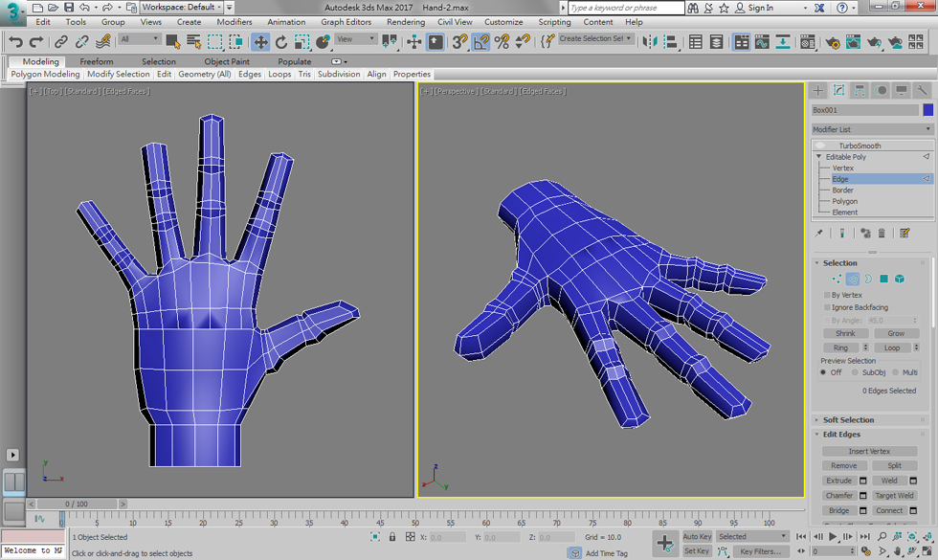Screen dimensions: 938x560
Task: Open the Modifiers menu
Action: [x=234, y=22]
